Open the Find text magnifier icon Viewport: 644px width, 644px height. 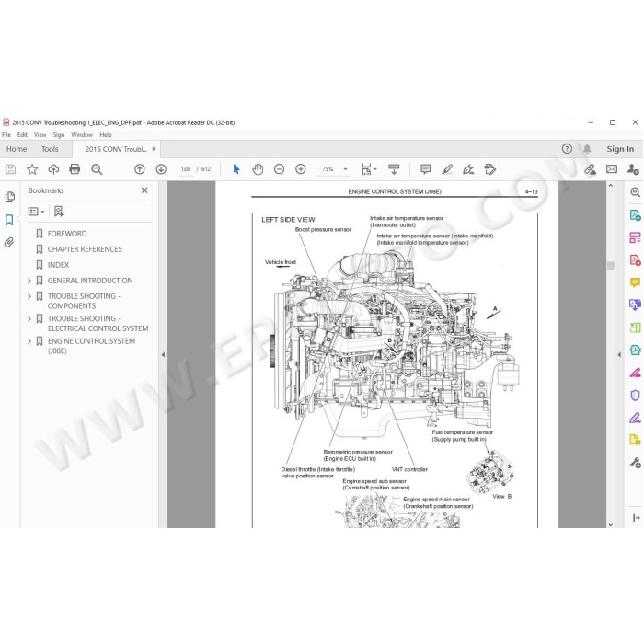click(97, 169)
